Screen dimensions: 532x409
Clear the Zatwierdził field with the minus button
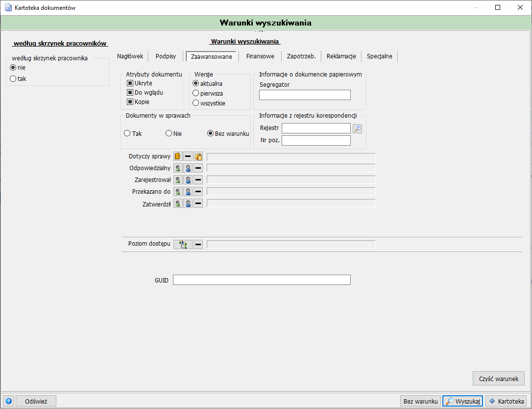tap(198, 204)
